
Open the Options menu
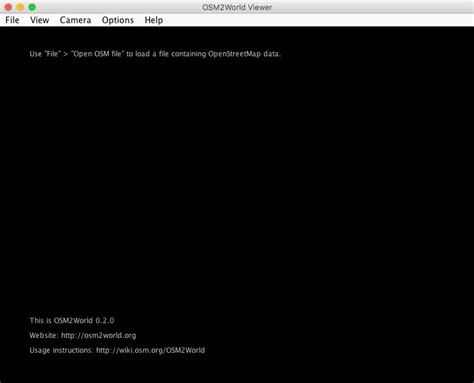[118, 20]
